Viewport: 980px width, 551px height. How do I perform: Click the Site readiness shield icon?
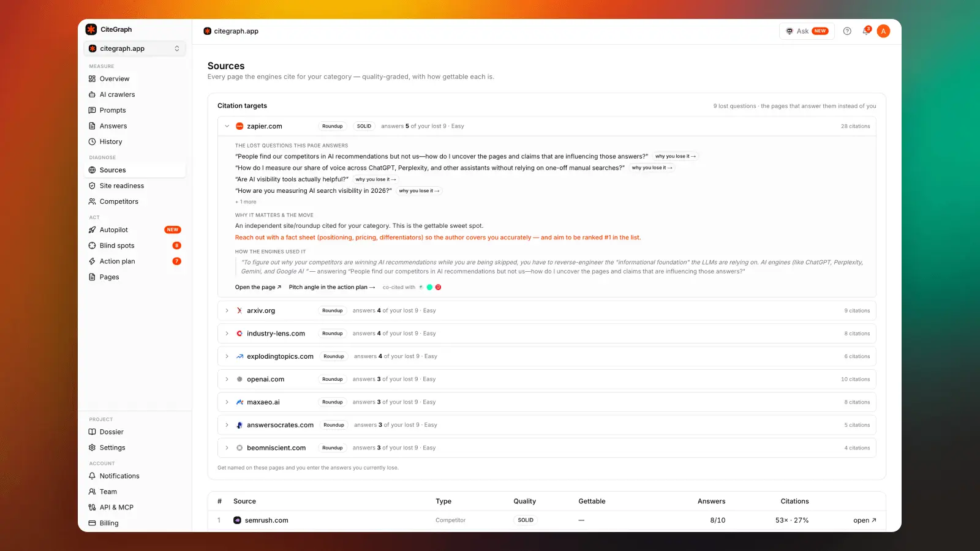92,186
